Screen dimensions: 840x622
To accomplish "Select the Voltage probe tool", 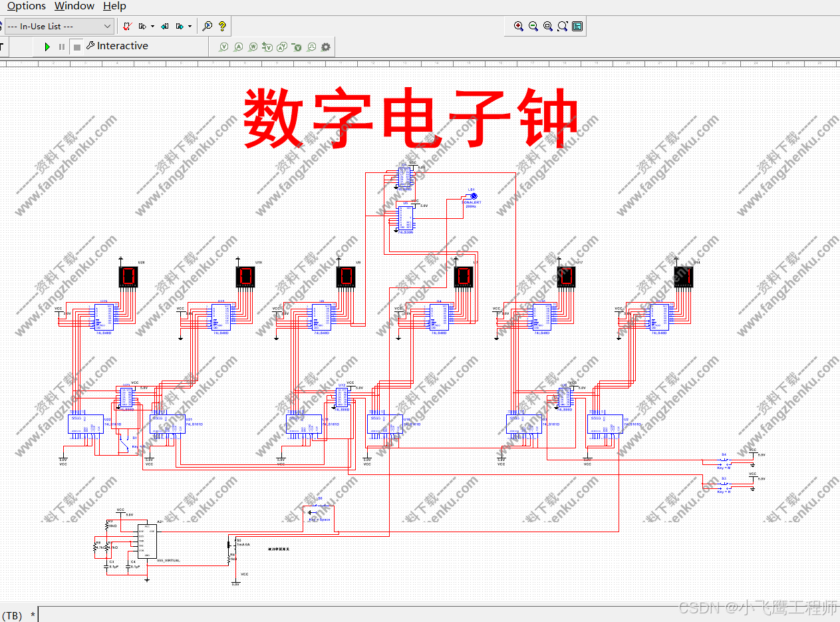I will [223, 46].
